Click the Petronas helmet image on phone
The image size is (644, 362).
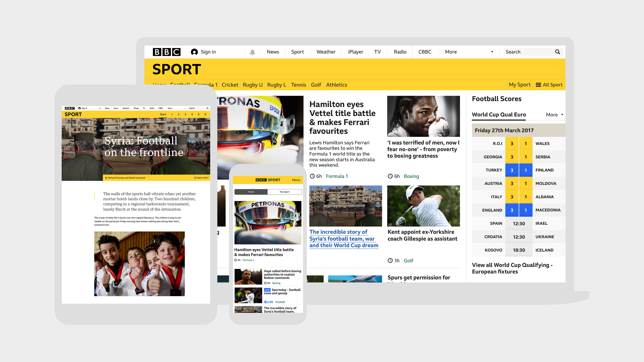pyautogui.click(x=268, y=223)
